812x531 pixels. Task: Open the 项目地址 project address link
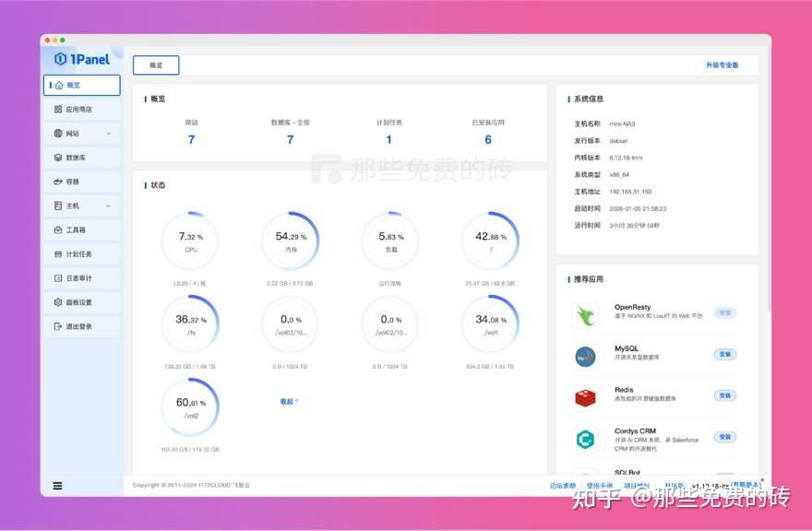[637, 486]
